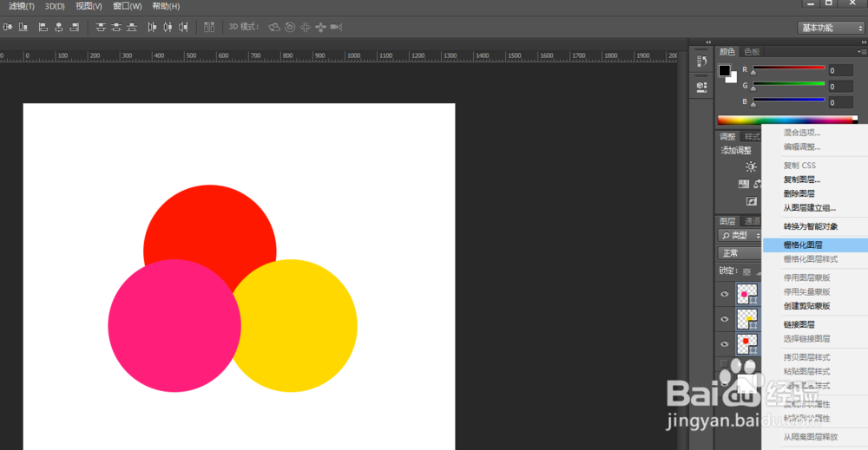Click the R channel red slider
868x450 pixels.
pos(789,68)
